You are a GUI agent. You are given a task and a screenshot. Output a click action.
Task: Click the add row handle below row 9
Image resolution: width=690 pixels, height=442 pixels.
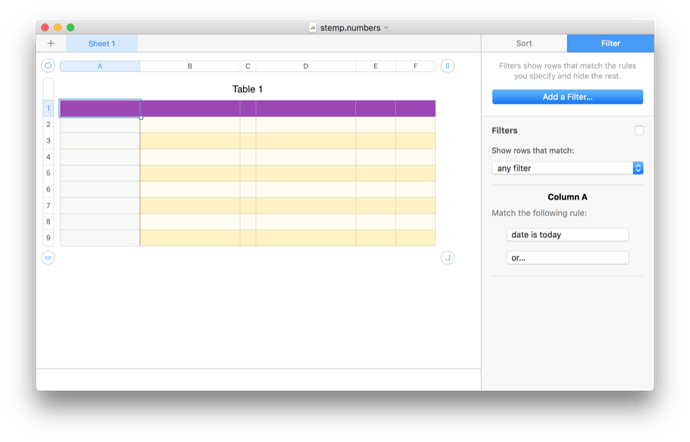[x=47, y=258]
